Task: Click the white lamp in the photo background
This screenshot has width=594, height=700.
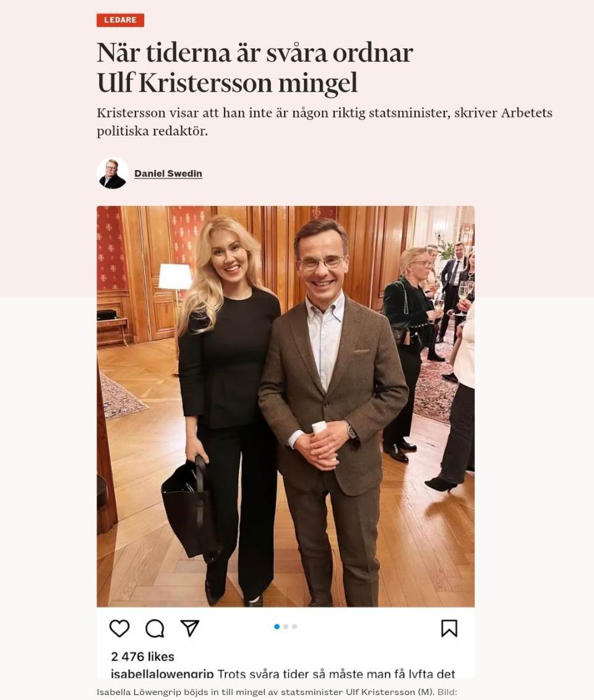Action: (174, 276)
